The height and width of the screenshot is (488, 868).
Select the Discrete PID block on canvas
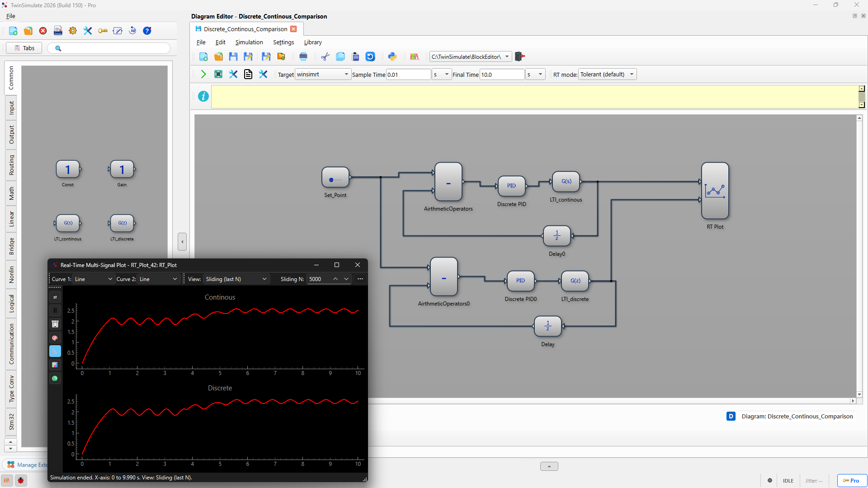511,186
